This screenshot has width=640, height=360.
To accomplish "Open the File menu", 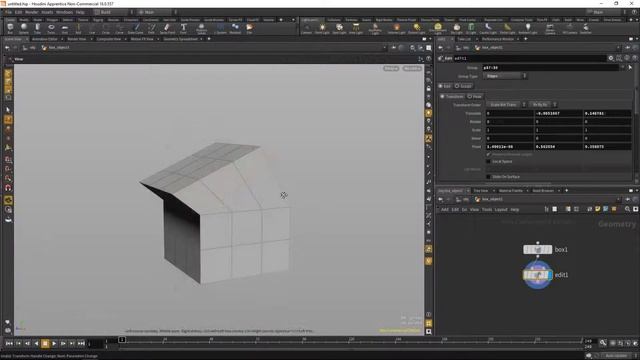I will tap(8, 12).
